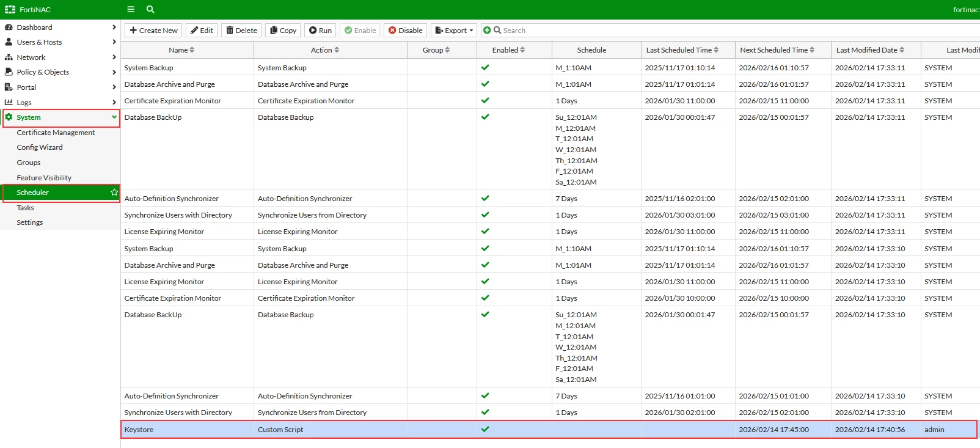Toggle the hamburger menu icon

tap(131, 9)
